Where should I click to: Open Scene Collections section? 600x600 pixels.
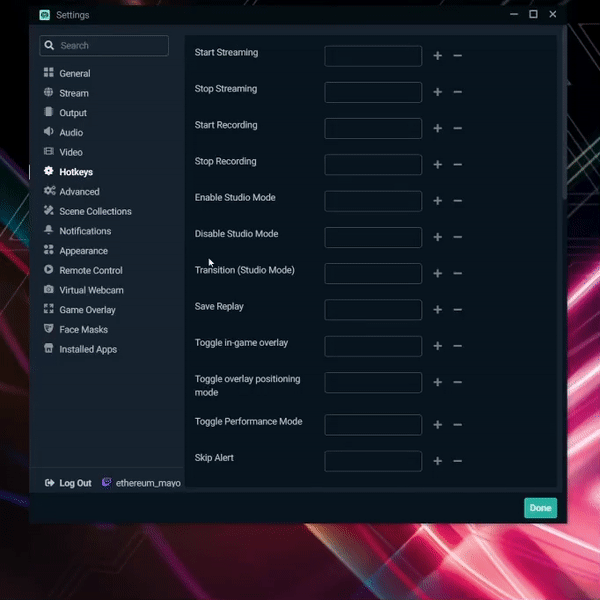point(95,211)
